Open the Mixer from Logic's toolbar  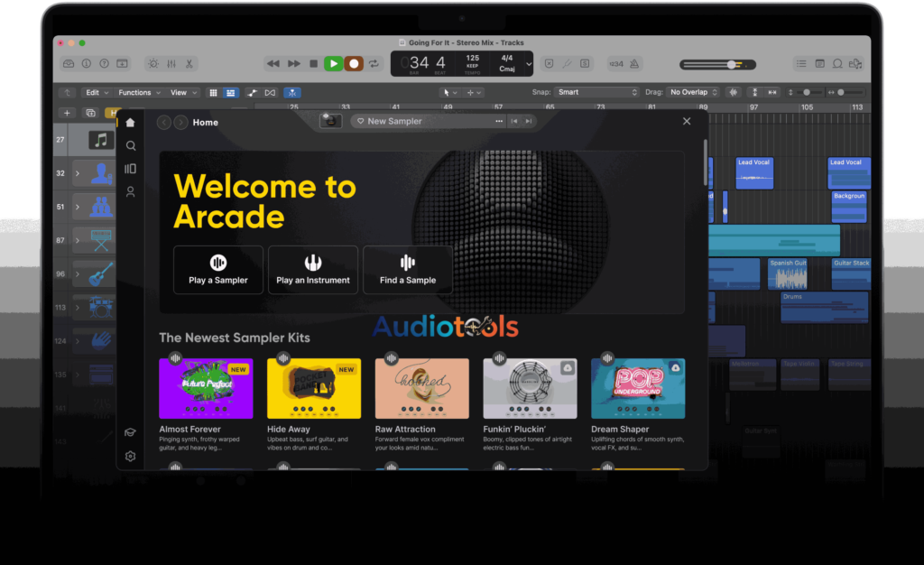tap(170, 64)
